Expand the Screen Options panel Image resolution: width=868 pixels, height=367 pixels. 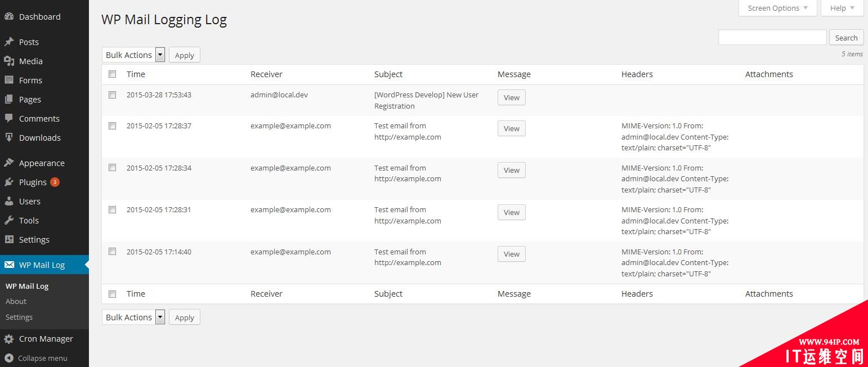[778, 8]
